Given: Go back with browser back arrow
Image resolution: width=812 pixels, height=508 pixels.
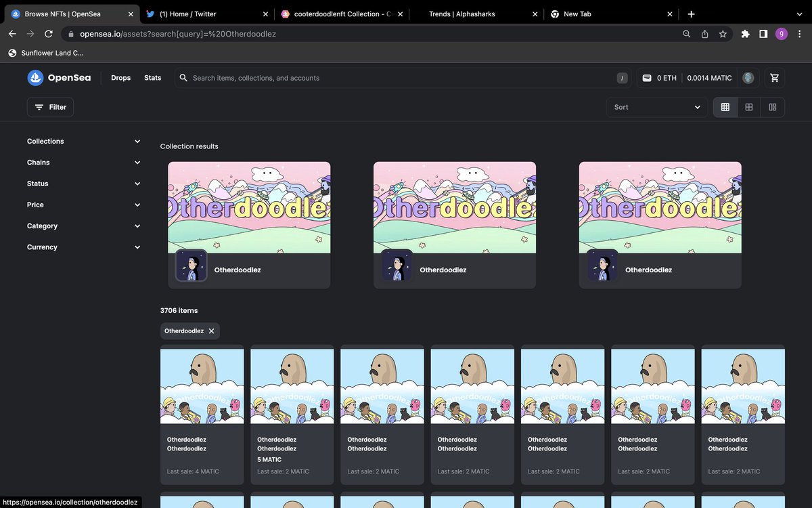Looking at the screenshot, I should tap(12, 34).
